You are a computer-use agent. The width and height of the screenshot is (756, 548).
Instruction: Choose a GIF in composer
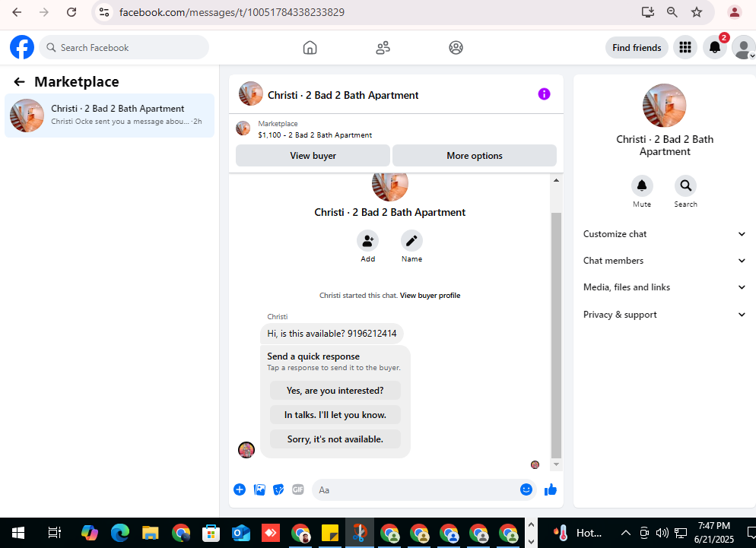[298, 489]
